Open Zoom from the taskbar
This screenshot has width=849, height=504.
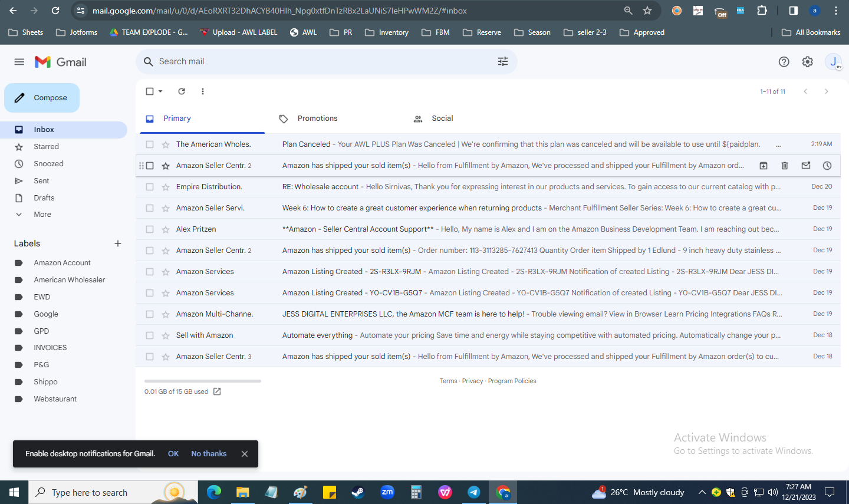[387, 492]
